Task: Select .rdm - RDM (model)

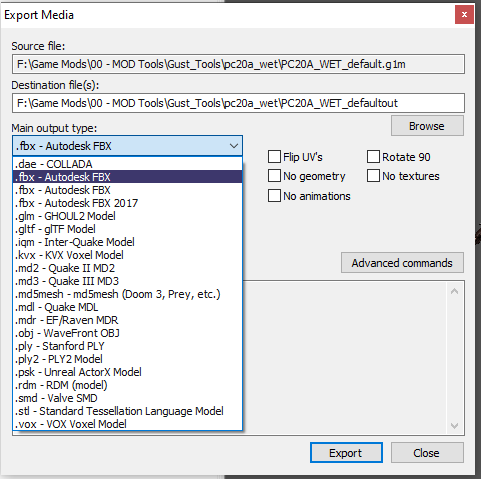Action: click(127, 385)
